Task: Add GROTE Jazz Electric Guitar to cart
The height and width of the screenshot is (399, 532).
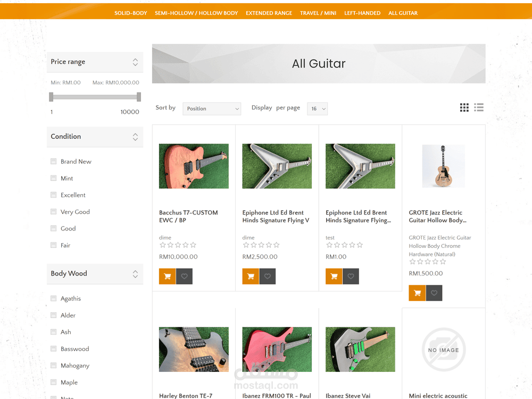Action: 417,293
